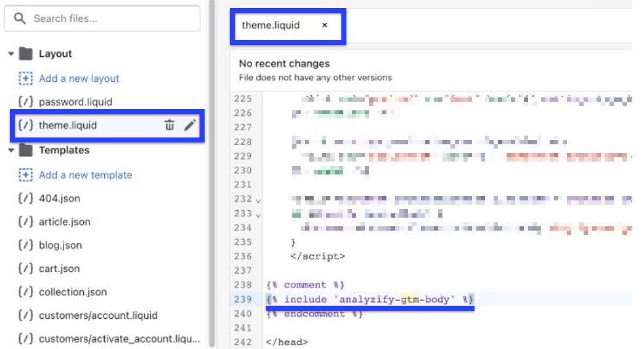
Task: Open the 404.json template file
Action: [x=59, y=198]
